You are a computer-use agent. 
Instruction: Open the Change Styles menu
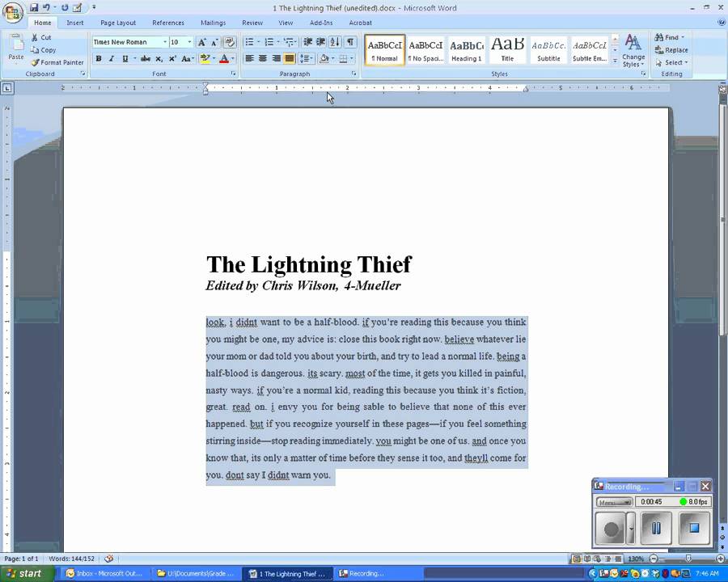[633, 51]
